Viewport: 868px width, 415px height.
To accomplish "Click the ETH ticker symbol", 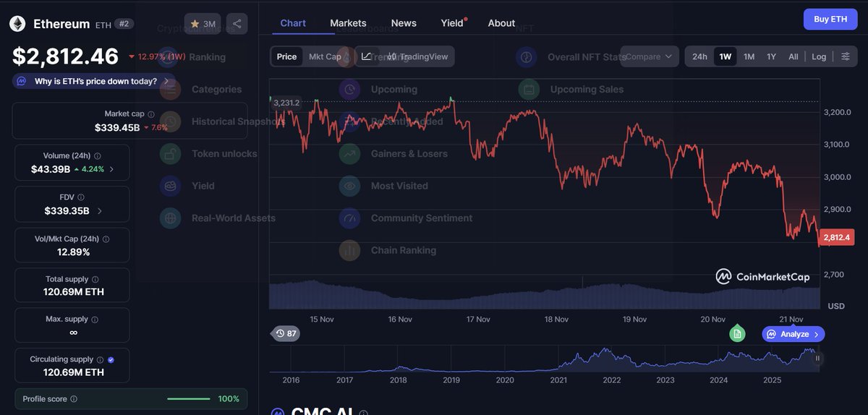I will pos(103,25).
